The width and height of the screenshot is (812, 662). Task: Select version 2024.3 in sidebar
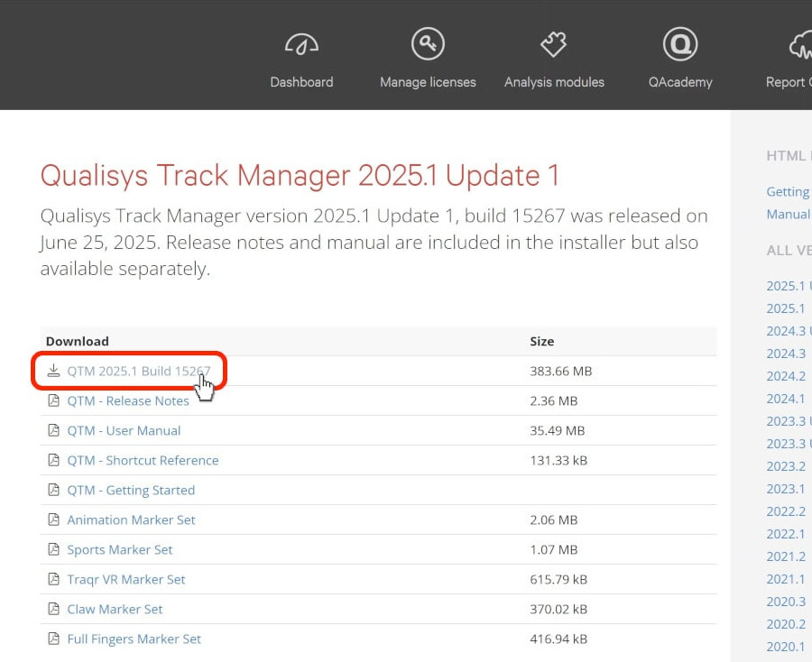tap(785, 354)
